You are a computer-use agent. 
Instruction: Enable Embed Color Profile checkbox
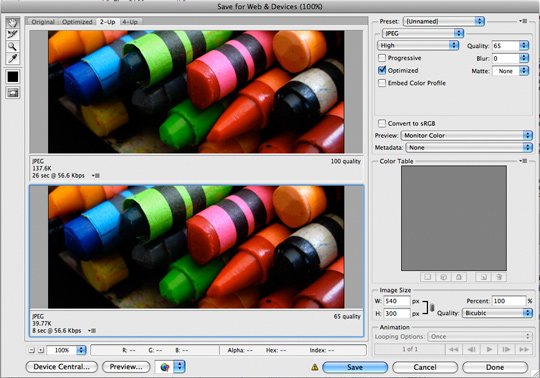(x=382, y=83)
